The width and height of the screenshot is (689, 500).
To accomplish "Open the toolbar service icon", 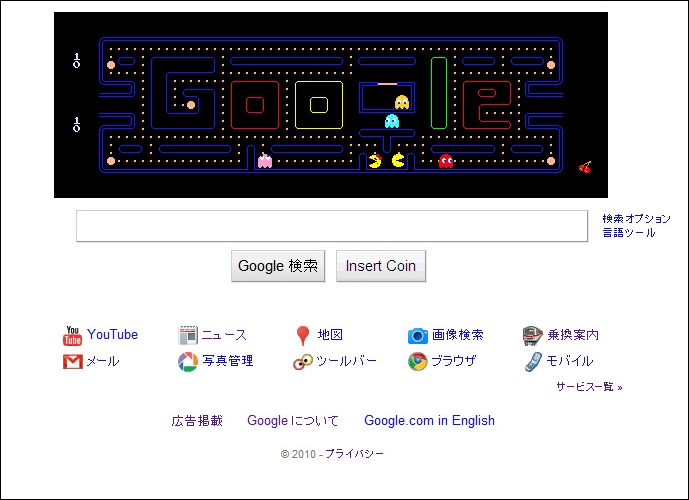I will click(x=303, y=362).
